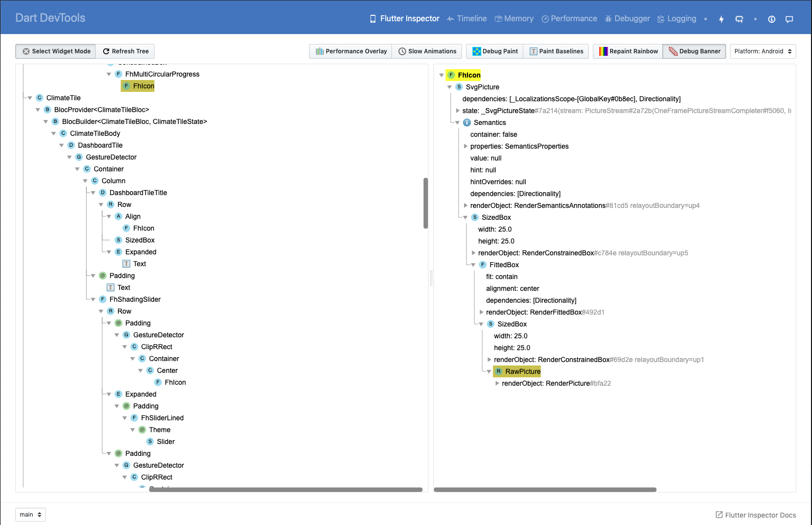Switch to the Flutter Inspector tab
Screen dimensions: 812x525
404,19
